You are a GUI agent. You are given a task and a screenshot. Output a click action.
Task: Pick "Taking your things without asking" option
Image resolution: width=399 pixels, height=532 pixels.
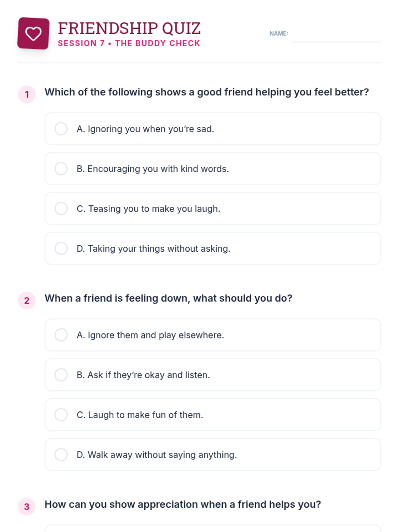click(61, 248)
